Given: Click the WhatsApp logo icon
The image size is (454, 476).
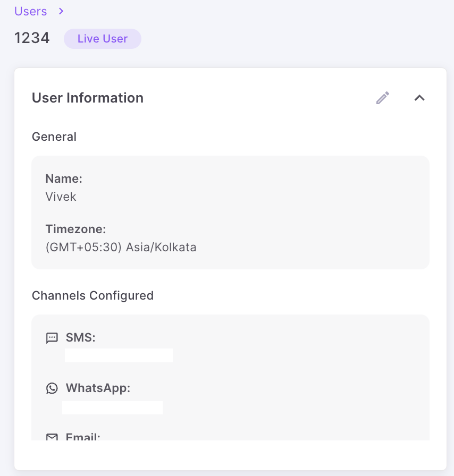Looking at the screenshot, I should (52, 388).
